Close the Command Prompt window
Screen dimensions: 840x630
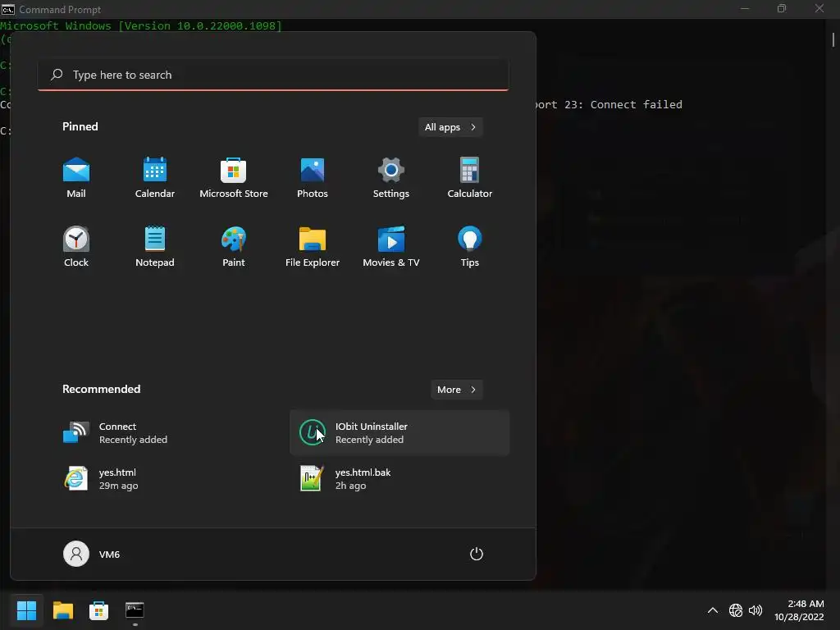click(x=819, y=8)
